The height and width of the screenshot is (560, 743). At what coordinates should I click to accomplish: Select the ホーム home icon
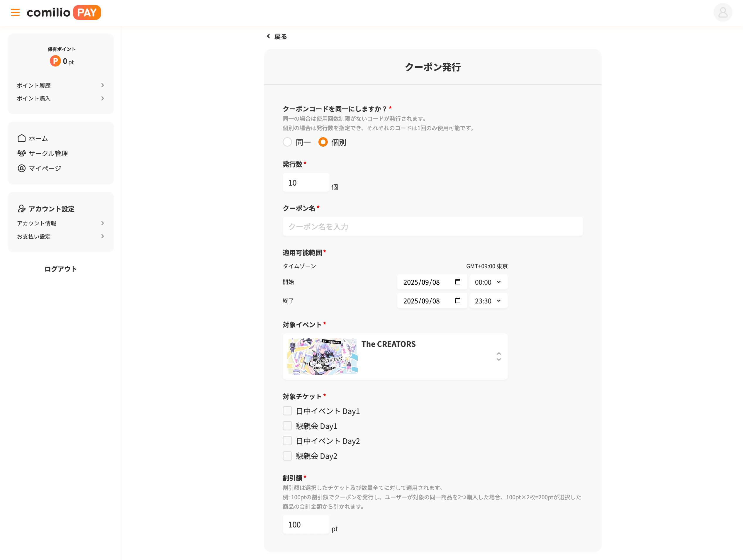(21, 138)
